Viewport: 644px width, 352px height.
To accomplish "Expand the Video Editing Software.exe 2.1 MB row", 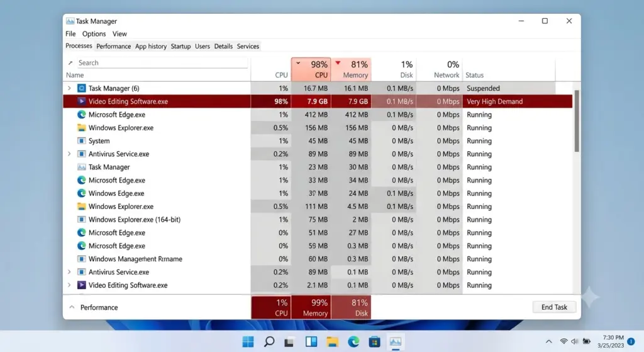I will coord(69,285).
